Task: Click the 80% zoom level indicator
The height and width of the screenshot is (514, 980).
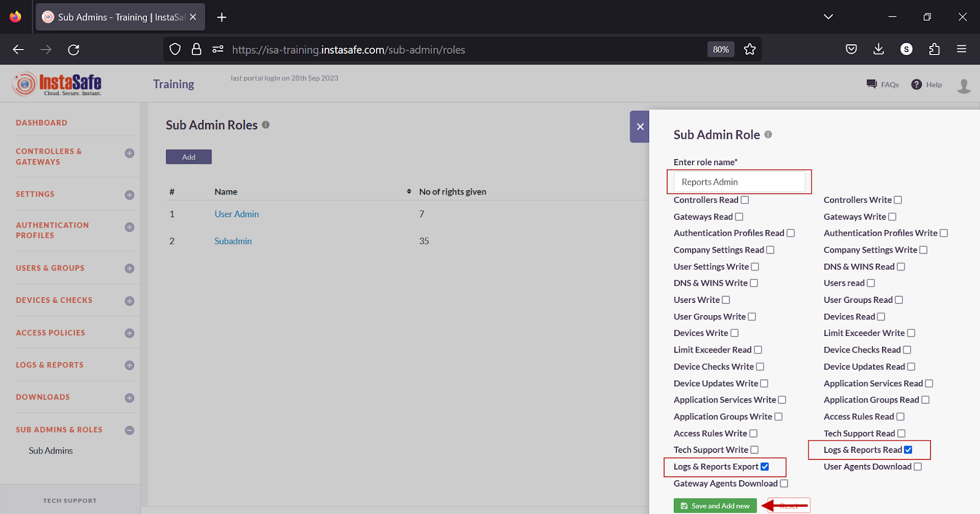Action: (x=721, y=50)
